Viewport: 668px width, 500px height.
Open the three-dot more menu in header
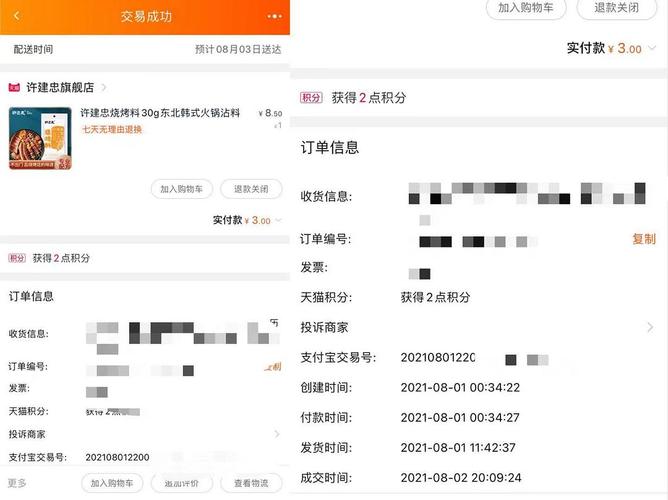click(274, 16)
